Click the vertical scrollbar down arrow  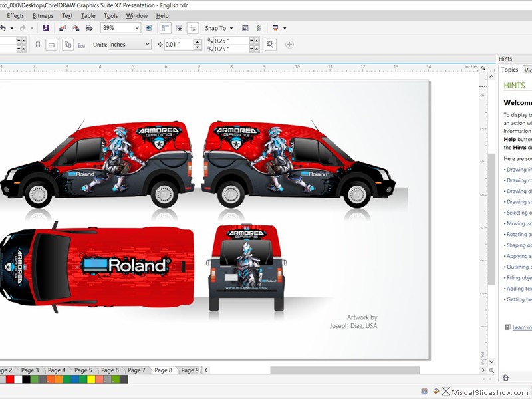[491, 362]
